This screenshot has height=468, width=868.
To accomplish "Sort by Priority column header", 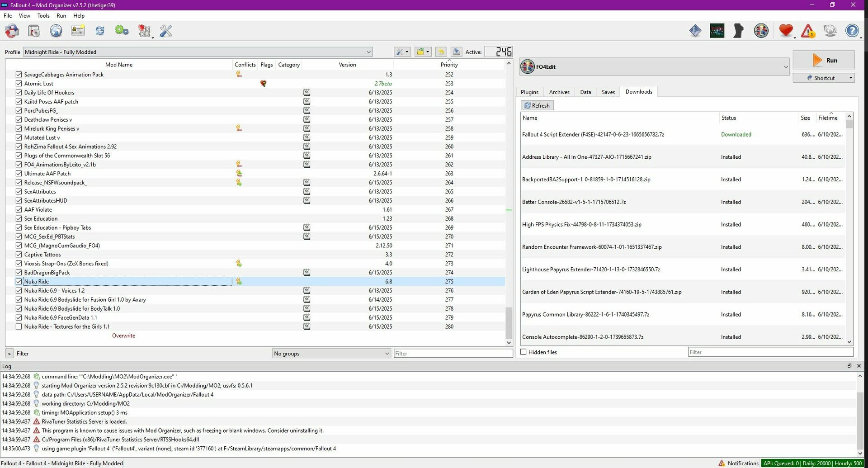I will pos(449,65).
